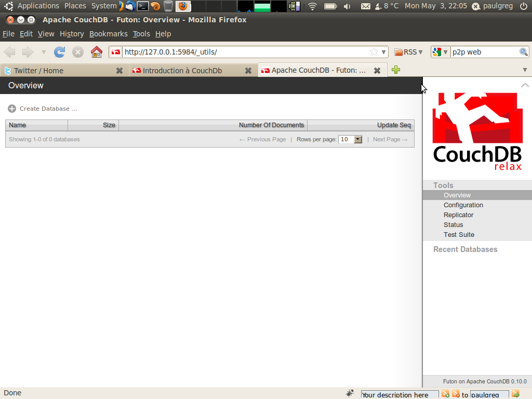Click the Create Database plus icon
Image resolution: width=532 pixels, height=399 pixels.
click(12, 109)
